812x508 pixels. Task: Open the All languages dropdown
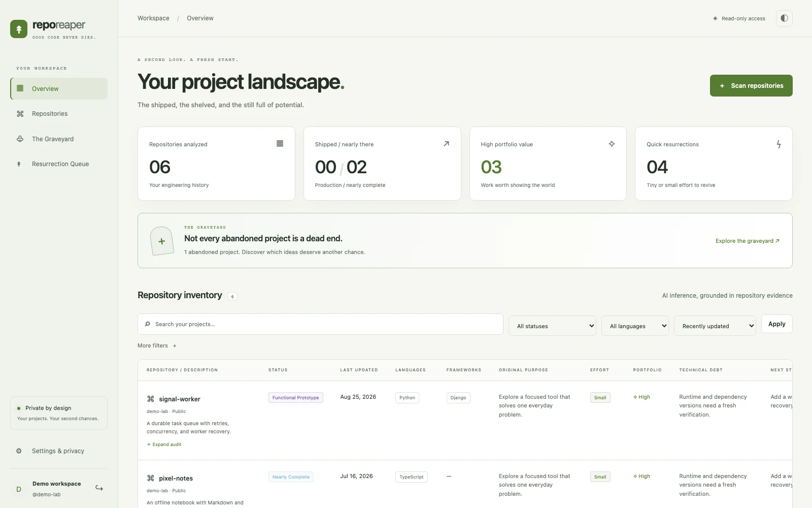[x=635, y=326]
